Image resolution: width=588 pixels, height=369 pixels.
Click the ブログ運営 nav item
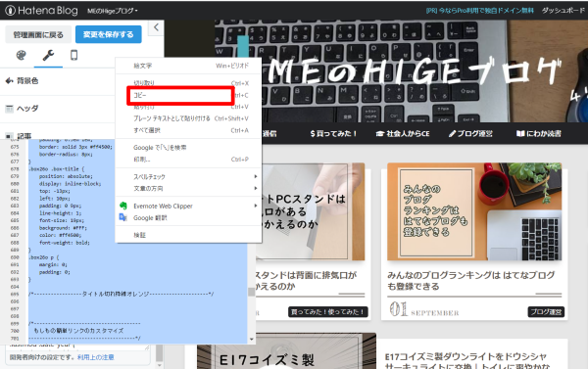pyautogui.click(x=470, y=133)
